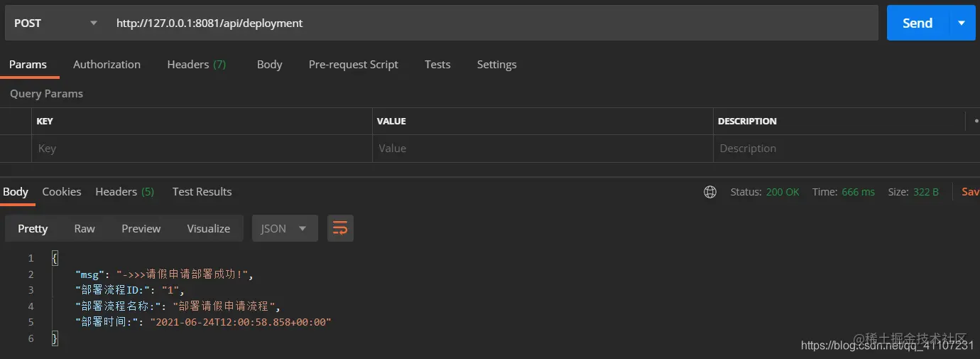Click the 2021-06-24T12:00:58.858+00:00 timestamp value
This screenshot has width=980, height=359.
(241, 322)
